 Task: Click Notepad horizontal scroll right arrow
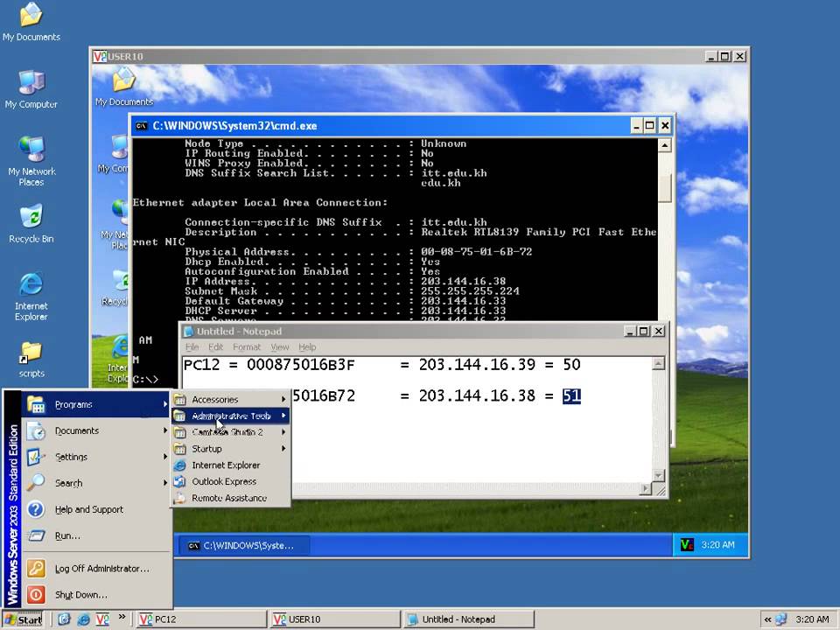click(x=646, y=488)
